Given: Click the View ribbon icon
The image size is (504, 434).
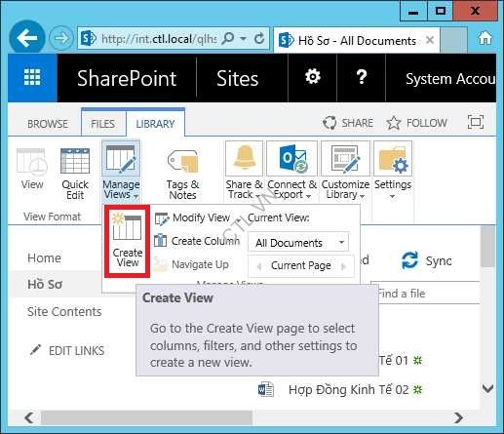Looking at the screenshot, I should click(32, 169).
